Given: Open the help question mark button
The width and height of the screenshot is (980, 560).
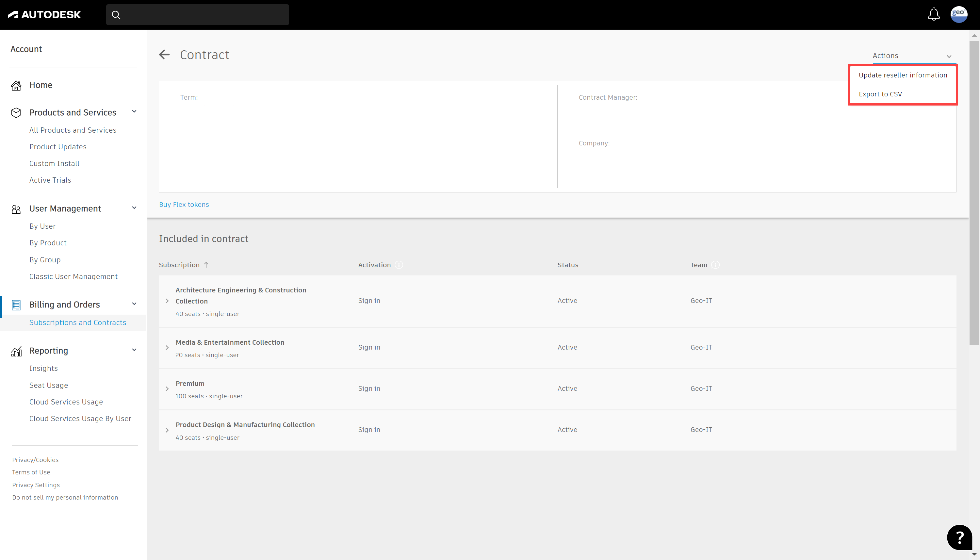Looking at the screenshot, I should click(x=959, y=537).
